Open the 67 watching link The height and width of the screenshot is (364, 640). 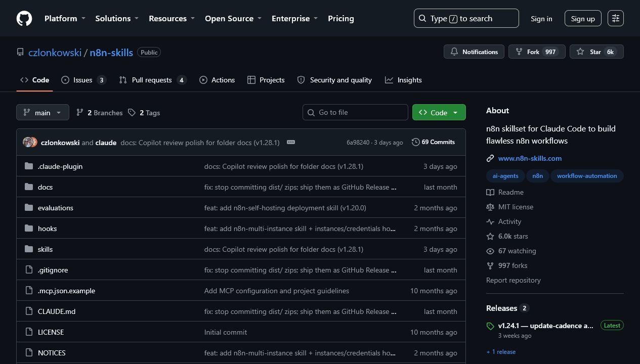coord(511,251)
